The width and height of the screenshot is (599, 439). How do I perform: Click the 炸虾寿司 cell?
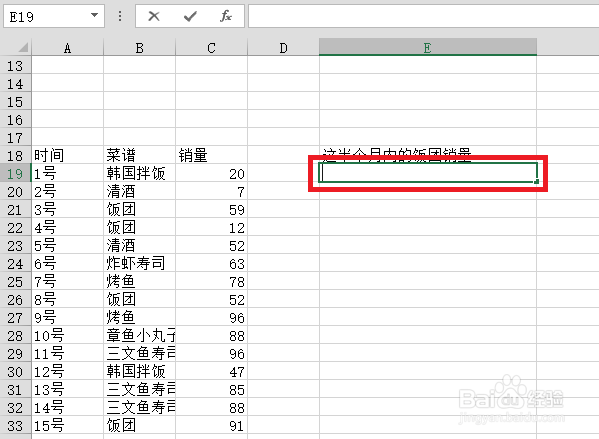[139, 264]
